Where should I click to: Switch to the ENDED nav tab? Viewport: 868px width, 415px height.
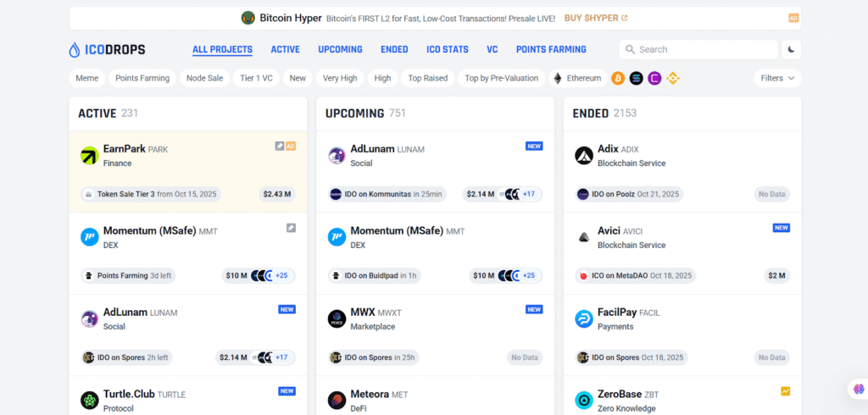(x=394, y=50)
